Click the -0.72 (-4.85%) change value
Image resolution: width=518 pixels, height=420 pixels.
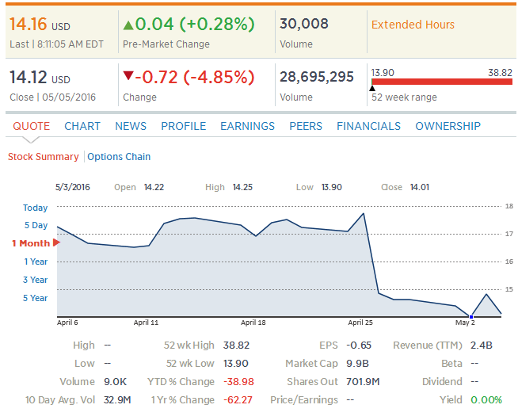(x=195, y=78)
